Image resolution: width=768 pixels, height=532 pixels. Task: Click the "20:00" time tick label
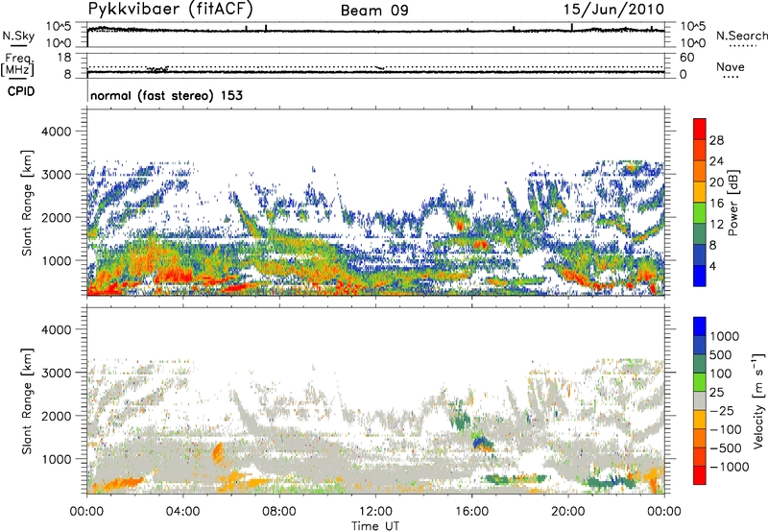pyautogui.click(x=567, y=512)
